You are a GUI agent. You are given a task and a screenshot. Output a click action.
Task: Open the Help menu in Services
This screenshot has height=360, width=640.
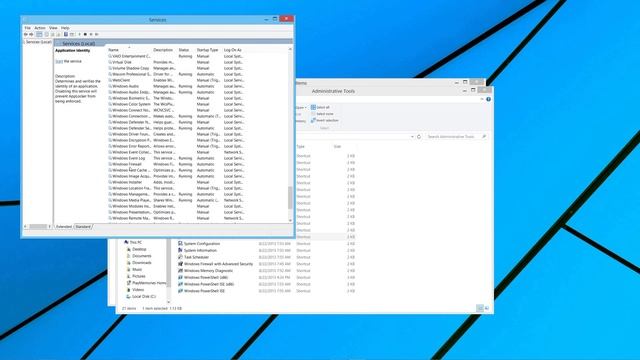click(x=65, y=28)
